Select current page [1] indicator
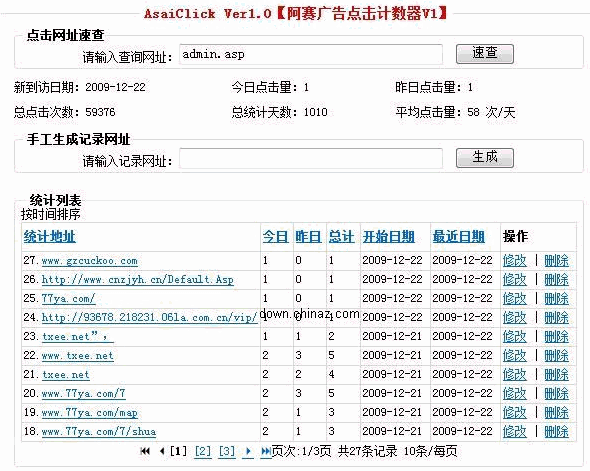Viewport: 590px width, 471px height. click(179, 451)
